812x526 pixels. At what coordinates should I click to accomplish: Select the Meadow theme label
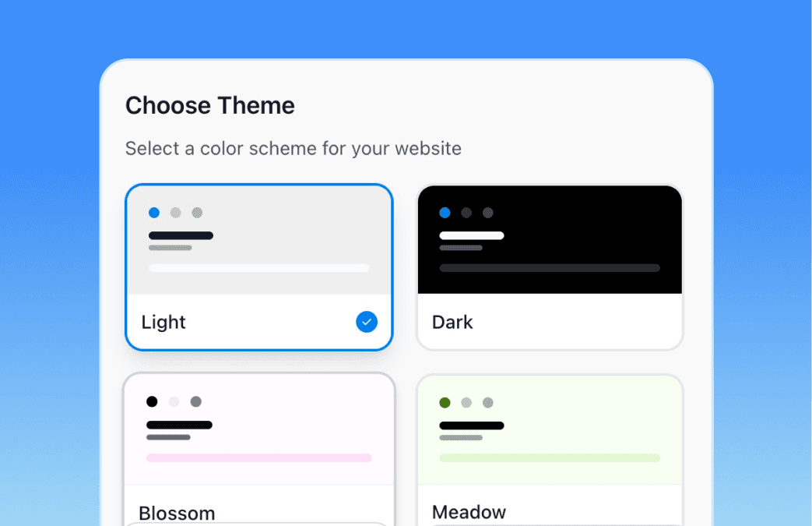click(469, 512)
